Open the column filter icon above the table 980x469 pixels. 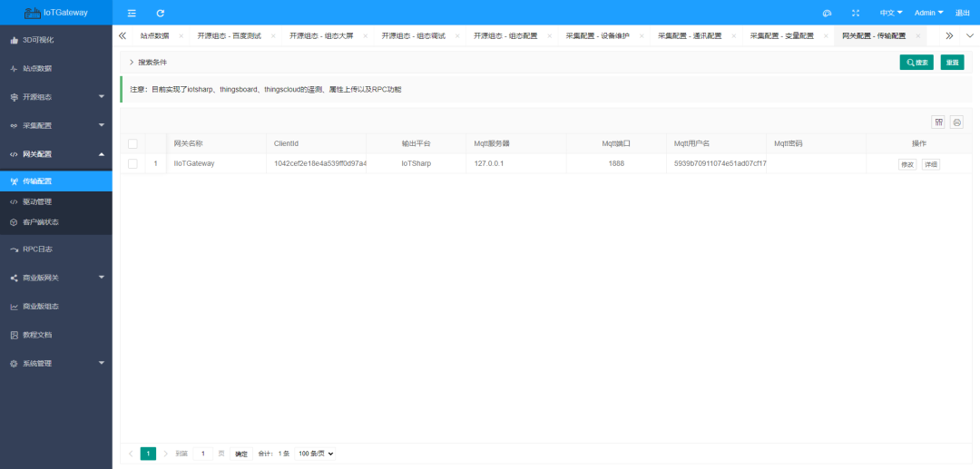[x=938, y=122]
